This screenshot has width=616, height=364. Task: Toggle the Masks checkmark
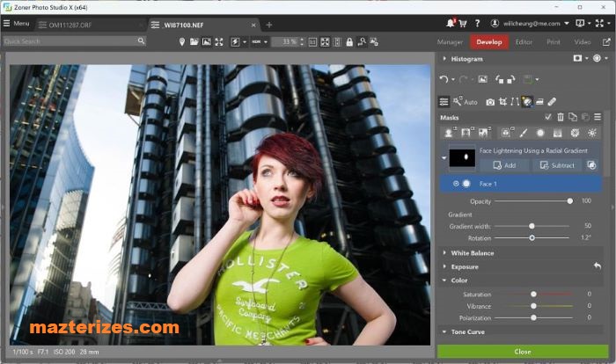click(x=548, y=117)
